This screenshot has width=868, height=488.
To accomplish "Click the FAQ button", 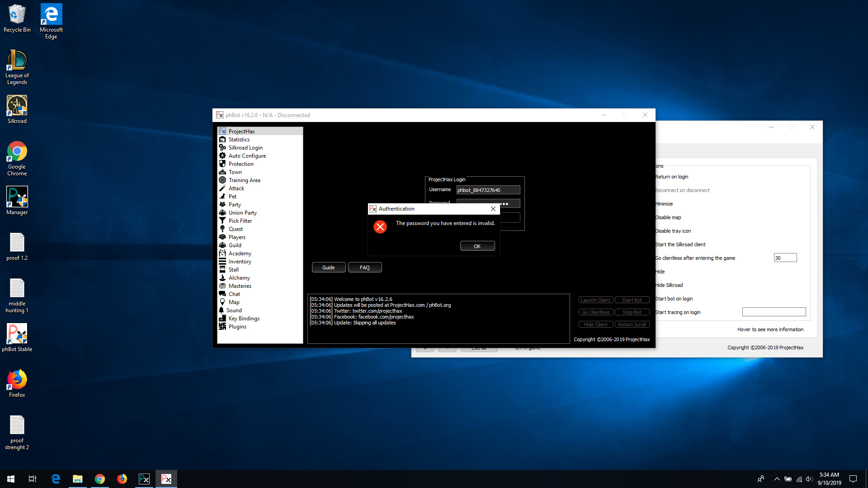I will [x=365, y=267].
